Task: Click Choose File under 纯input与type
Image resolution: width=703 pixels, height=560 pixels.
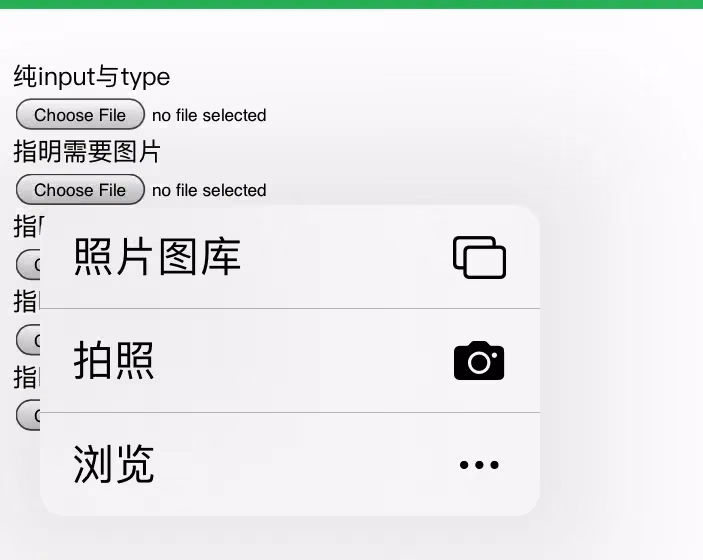Action: [80, 114]
